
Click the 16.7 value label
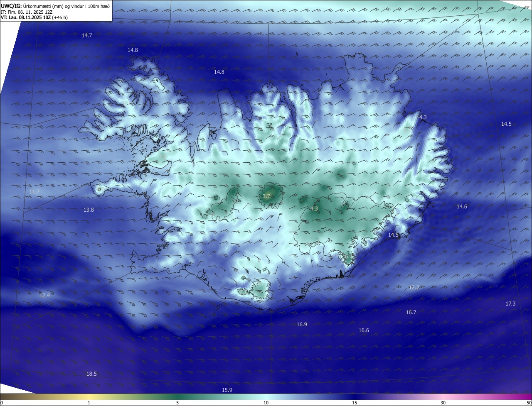(411, 313)
